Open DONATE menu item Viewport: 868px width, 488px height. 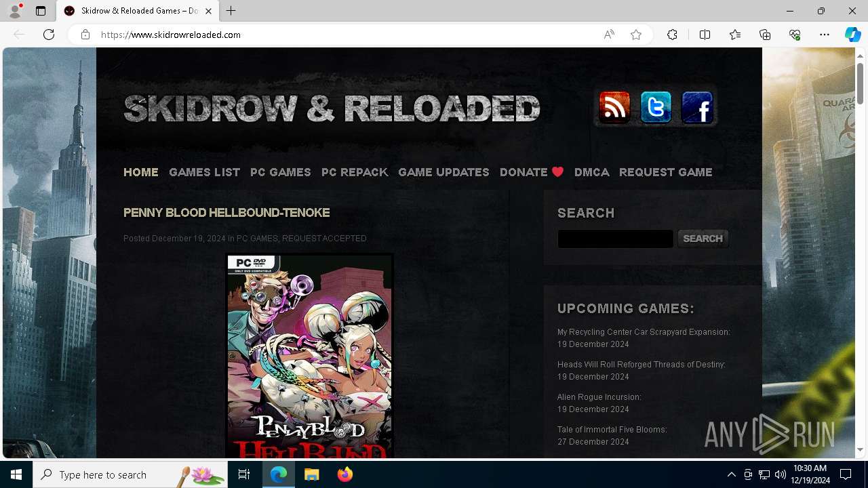click(532, 172)
